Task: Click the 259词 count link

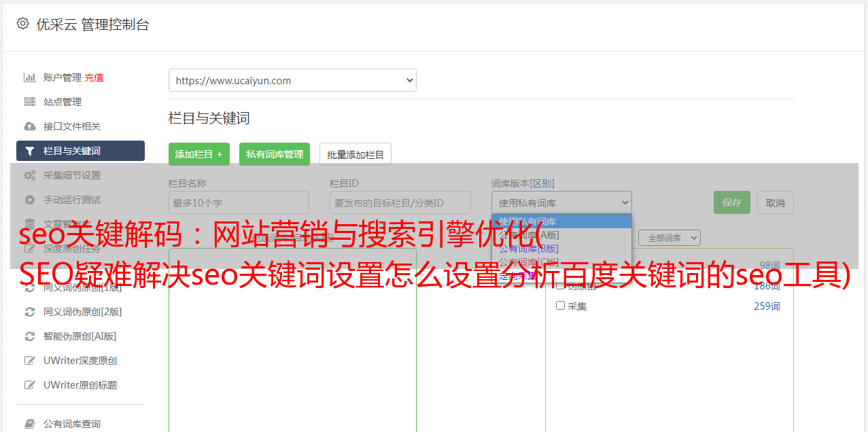Action: click(x=767, y=306)
